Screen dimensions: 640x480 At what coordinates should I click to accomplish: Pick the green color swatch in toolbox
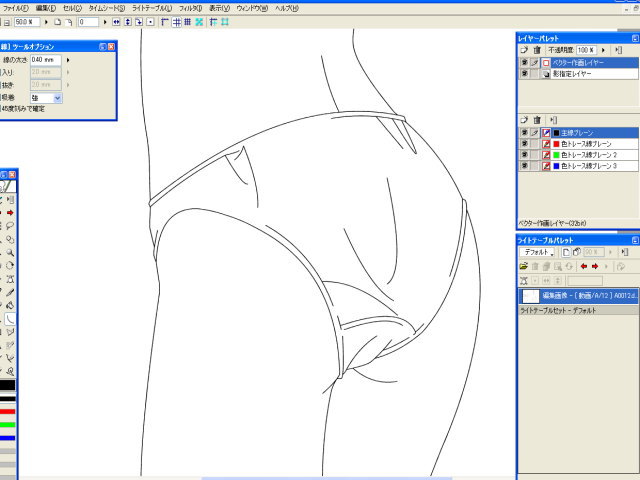pos(7,424)
